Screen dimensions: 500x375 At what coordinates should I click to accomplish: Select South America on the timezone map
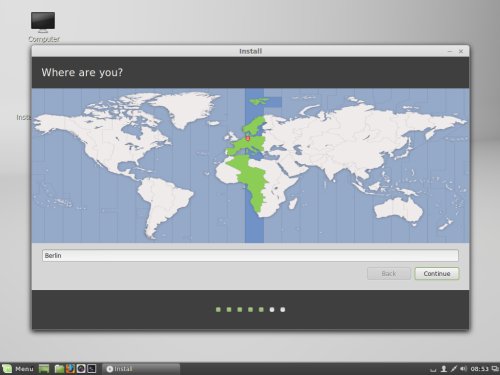tap(163, 203)
